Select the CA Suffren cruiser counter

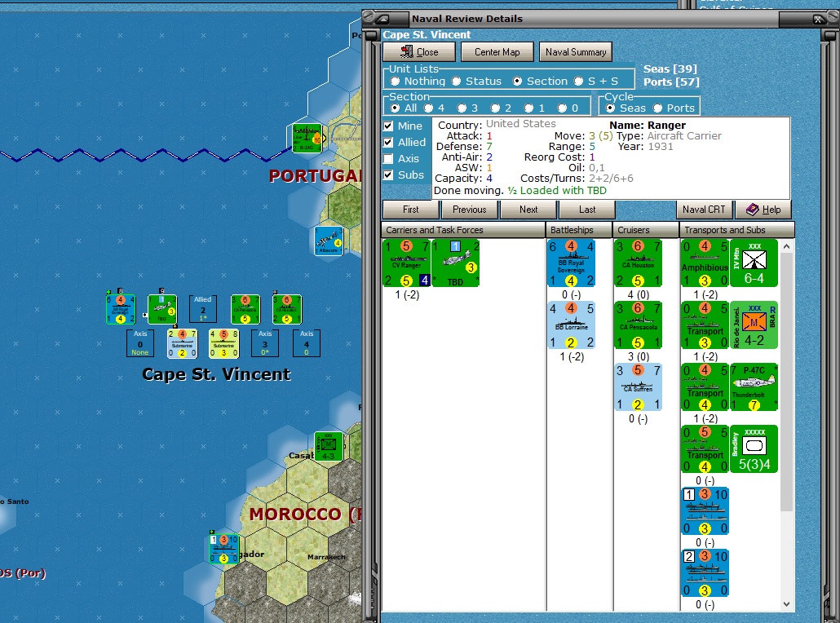(639, 387)
